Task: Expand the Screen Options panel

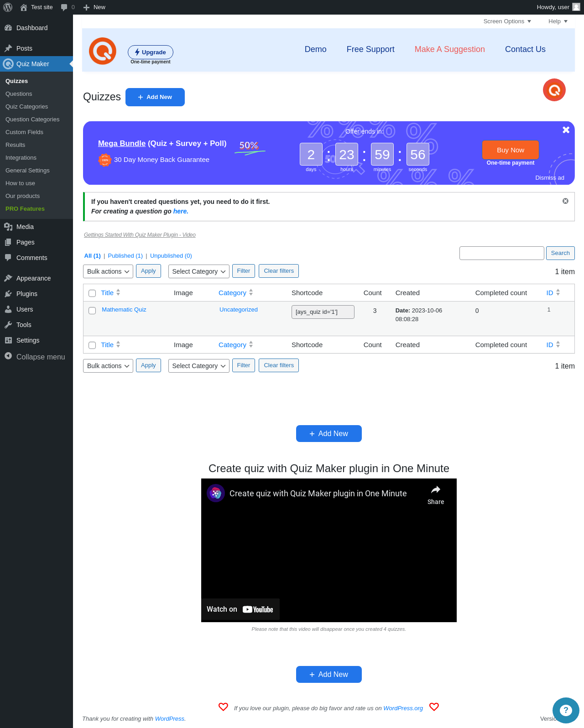Action: (507, 21)
